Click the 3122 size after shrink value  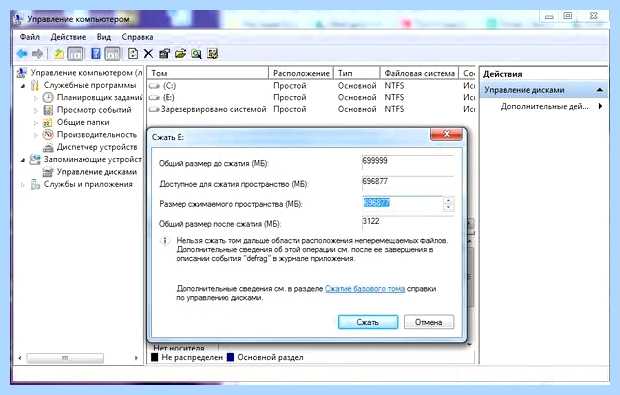point(371,221)
